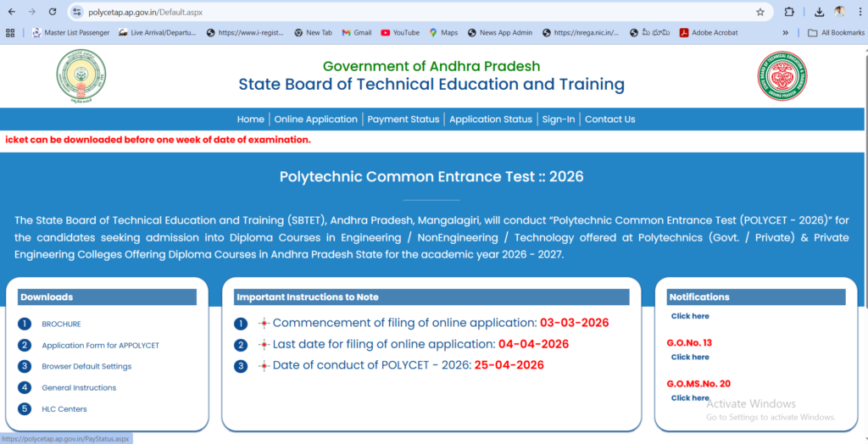Open the browser extensions puzzle icon

[789, 12]
